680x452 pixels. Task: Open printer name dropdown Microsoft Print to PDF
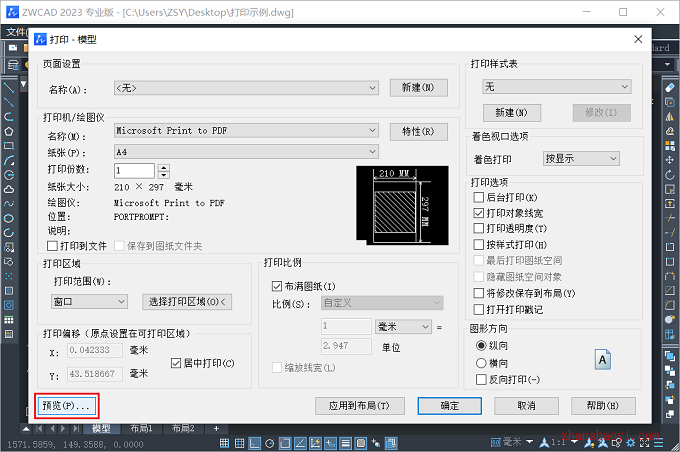point(246,131)
